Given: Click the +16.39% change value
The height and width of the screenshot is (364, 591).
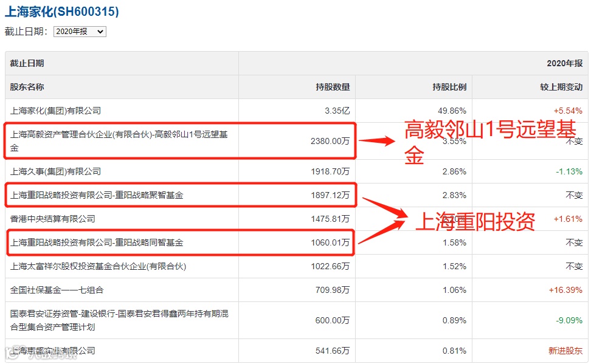Looking at the screenshot, I should point(565,290).
